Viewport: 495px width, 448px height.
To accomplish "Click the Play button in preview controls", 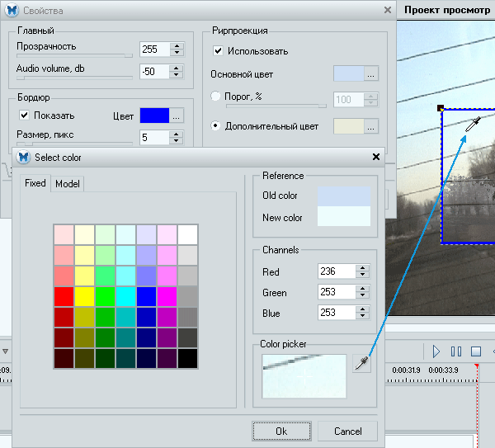I will pos(436,351).
